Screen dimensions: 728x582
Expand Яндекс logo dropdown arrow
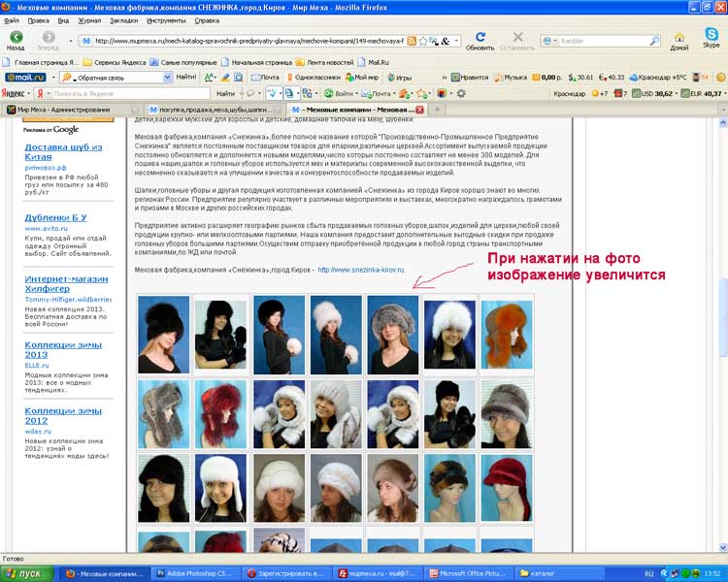29,94
